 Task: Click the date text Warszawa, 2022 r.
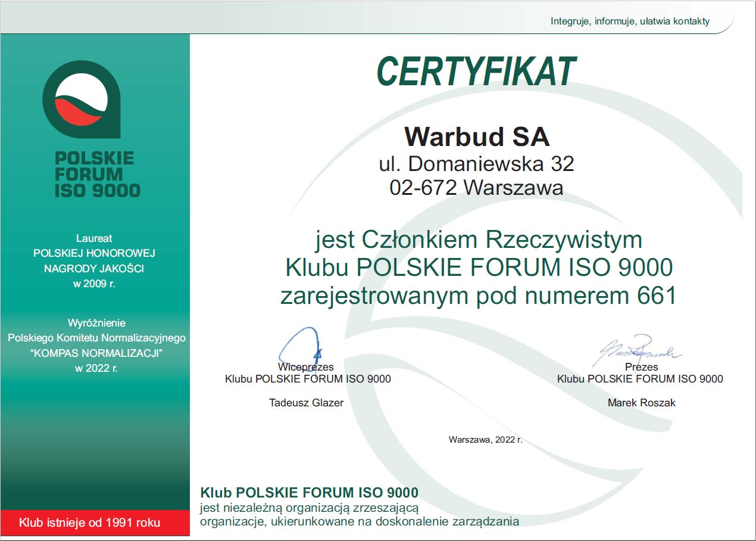pos(486,440)
